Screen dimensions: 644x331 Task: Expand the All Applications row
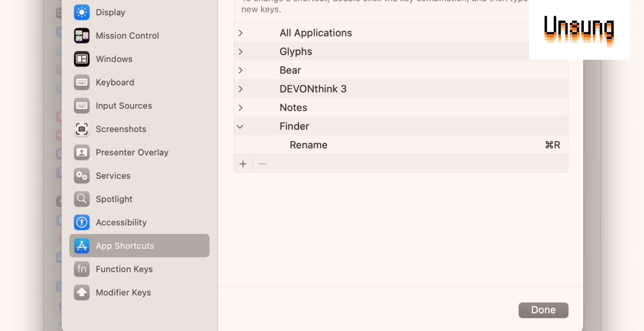click(x=241, y=33)
